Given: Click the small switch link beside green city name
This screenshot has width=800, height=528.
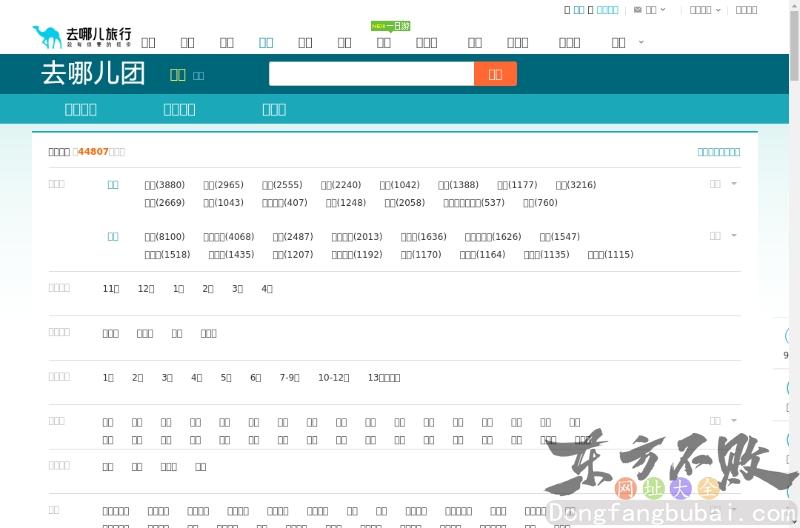Looking at the screenshot, I should pyautogui.click(x=199, y=76).
